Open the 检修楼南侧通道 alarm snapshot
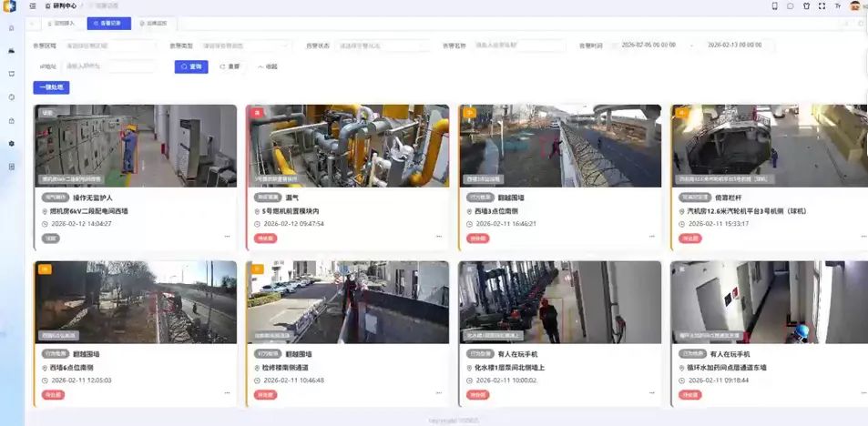Image resolution: width=868 pixels, height=426 pixels. coord(348,302)
